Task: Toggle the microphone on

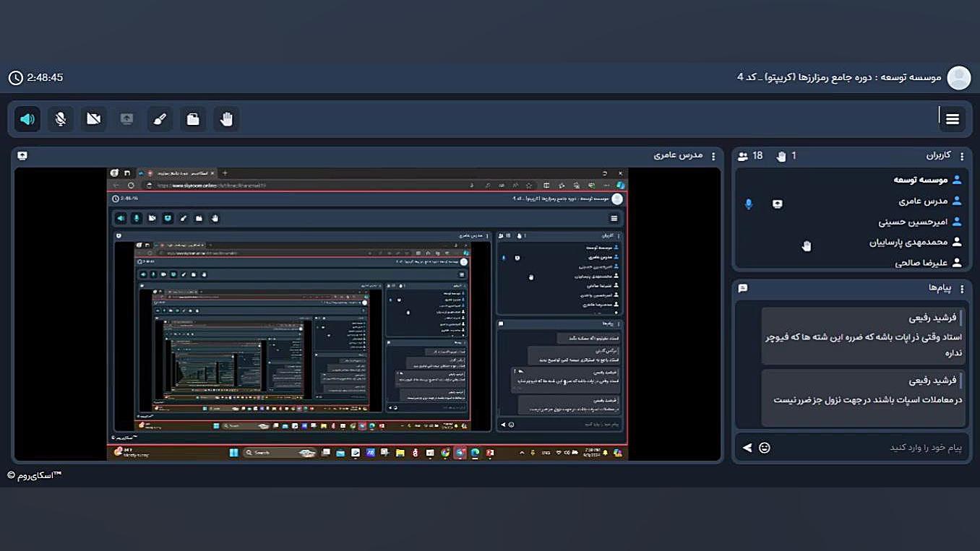Action: click(x=61, y=119)
